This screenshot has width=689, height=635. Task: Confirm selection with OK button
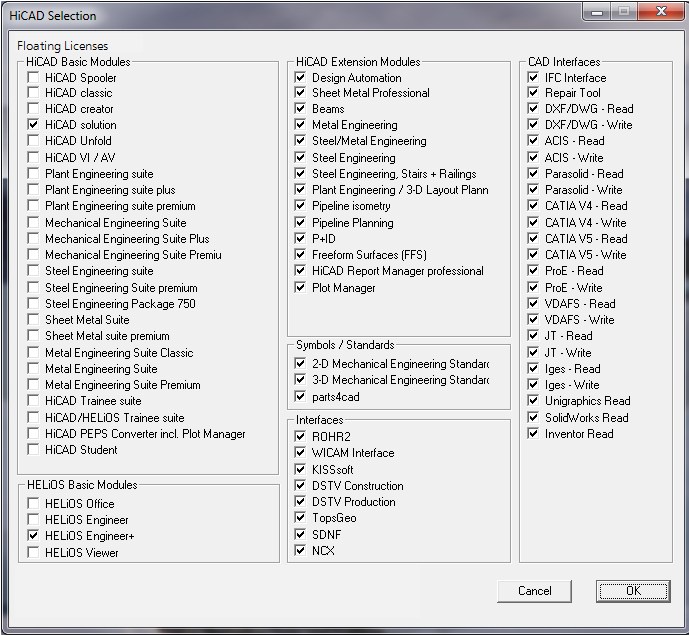coord(633,591)
